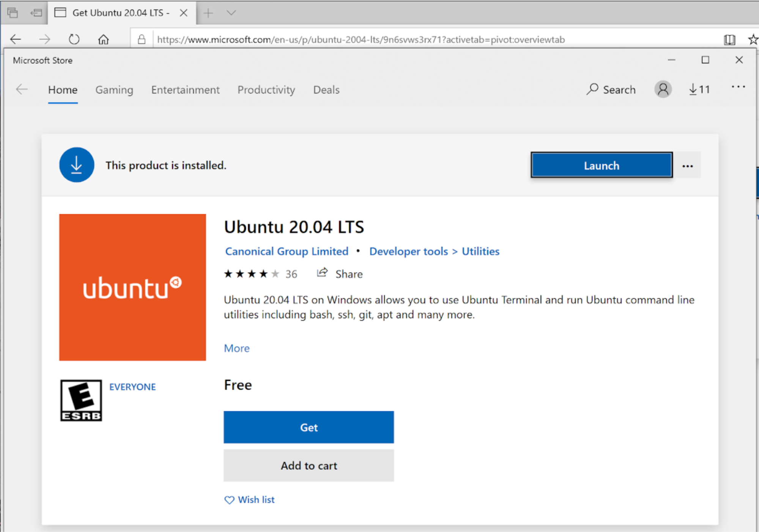The height and width of the screenshot is (532, 759).
Task: Close the Get Ubuntu 20.04 LTS tab
Action: click(184, 13)
